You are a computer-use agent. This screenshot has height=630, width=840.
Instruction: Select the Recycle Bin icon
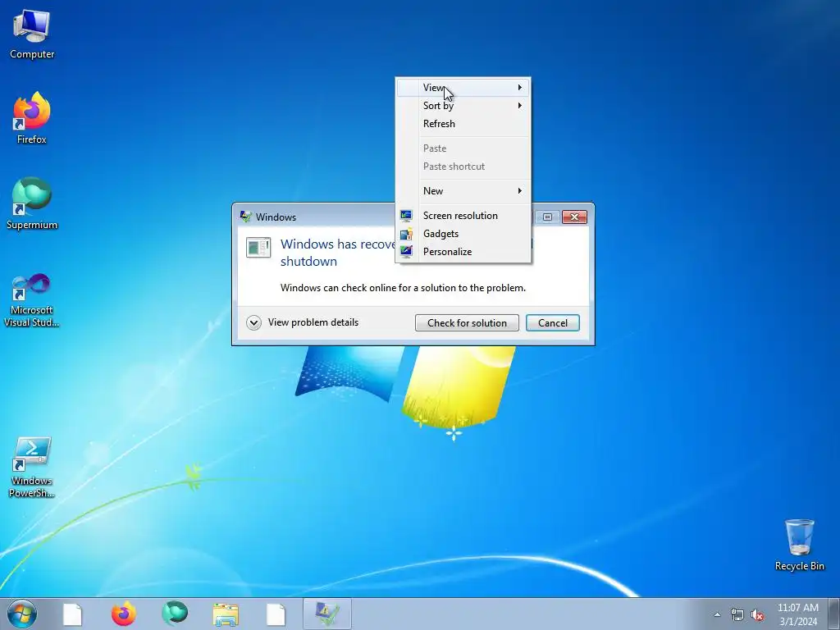coord(799,545)
